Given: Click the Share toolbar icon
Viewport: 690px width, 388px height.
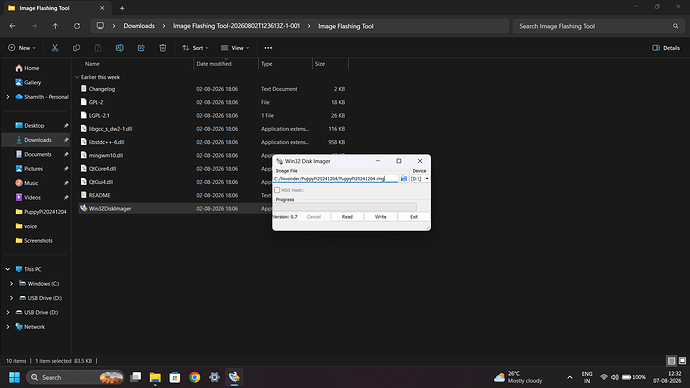Looking at the screenshot, I should (x=141, y=48).
